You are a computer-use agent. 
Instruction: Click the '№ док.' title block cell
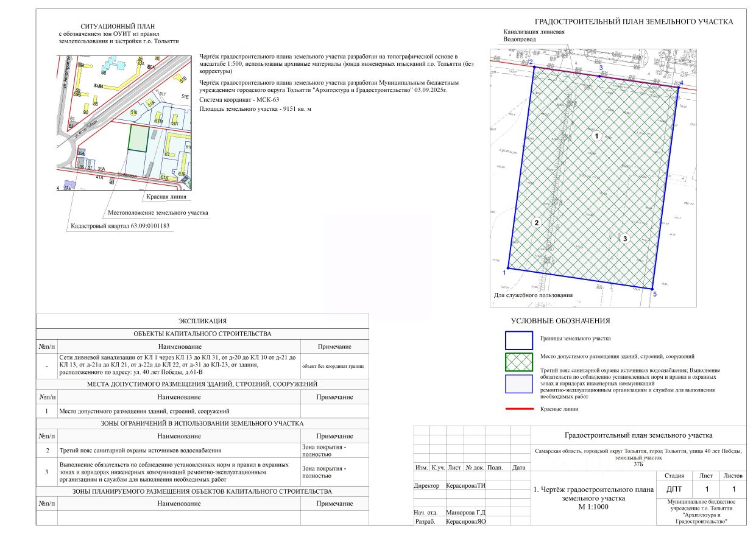475,468
